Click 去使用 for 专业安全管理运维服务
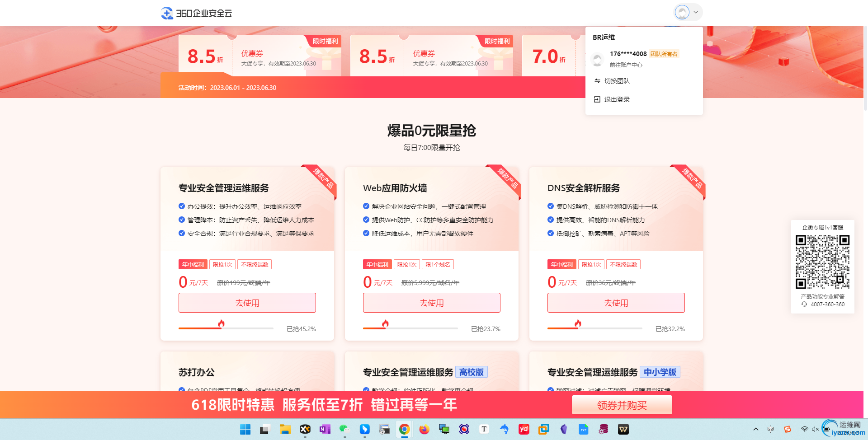The width and height of the screenshot is (868, 440). pos(247,303)
